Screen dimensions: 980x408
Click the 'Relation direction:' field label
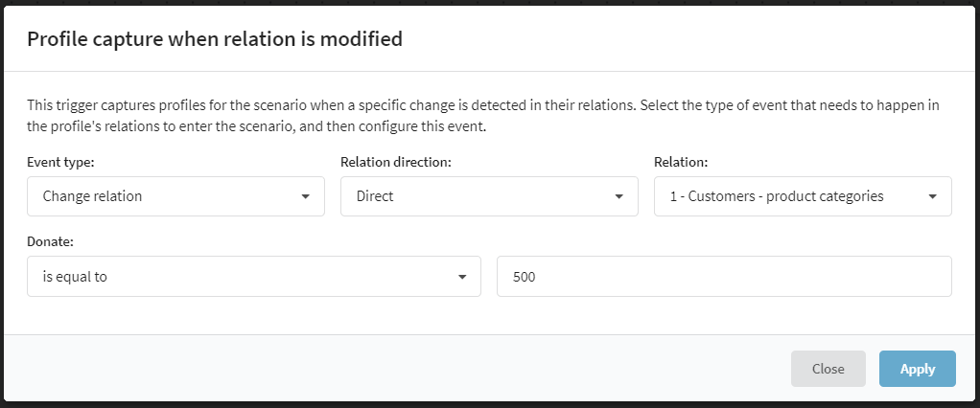point(396,162)
